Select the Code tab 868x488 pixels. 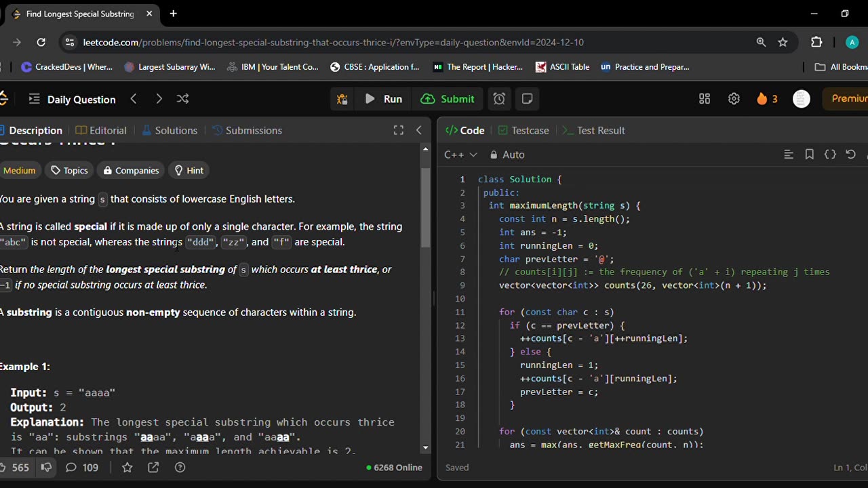(465, 130)
